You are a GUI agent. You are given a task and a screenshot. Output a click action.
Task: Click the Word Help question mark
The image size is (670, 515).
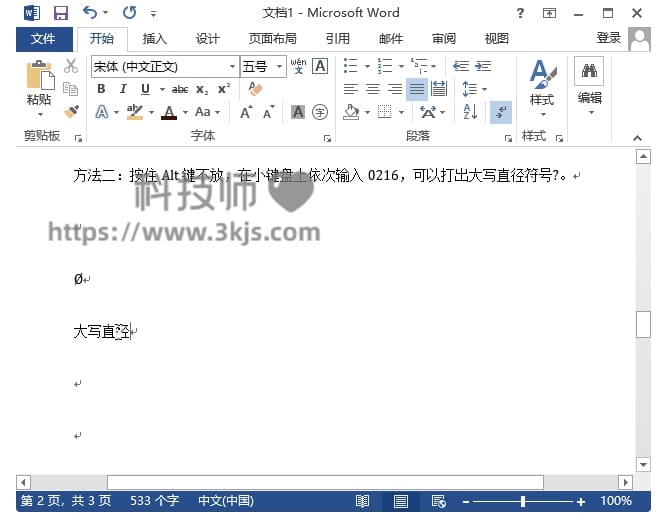(520, 13)
